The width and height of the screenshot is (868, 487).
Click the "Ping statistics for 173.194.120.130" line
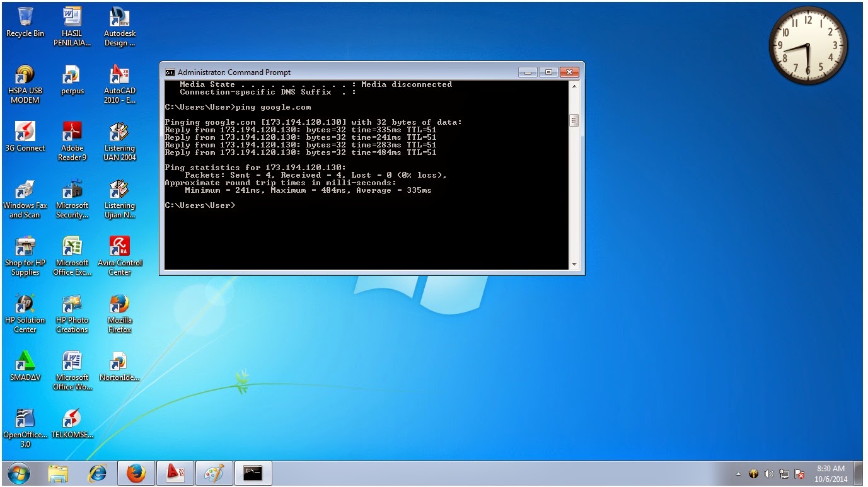pos(255,168)
